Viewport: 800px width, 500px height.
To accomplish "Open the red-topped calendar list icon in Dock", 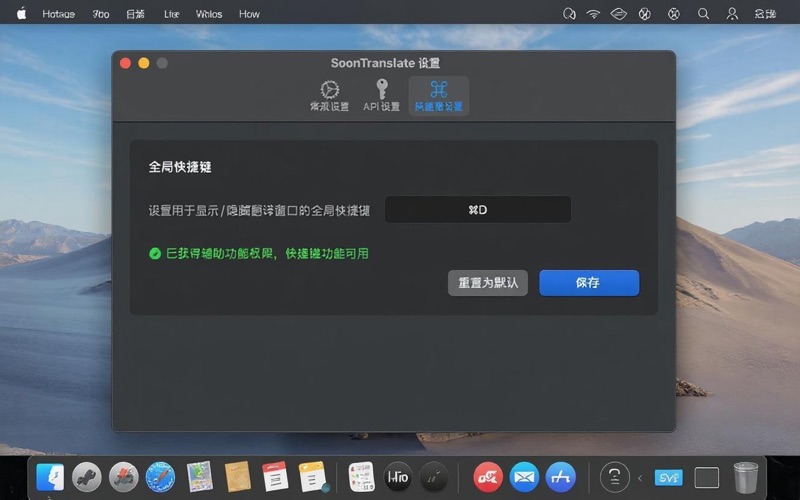I will coord(276,477).
